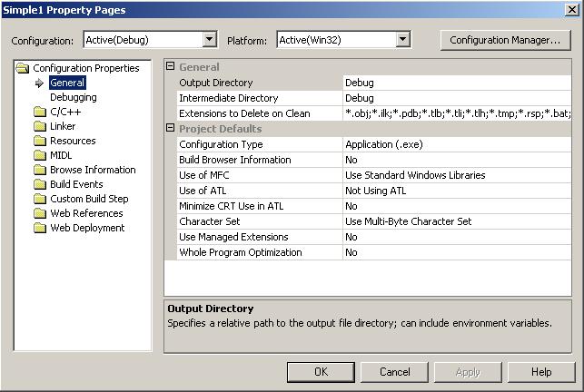Screen dimensions: 584x392
Task: Open the Configuration dropdown
Action: (x=210, y=40)
